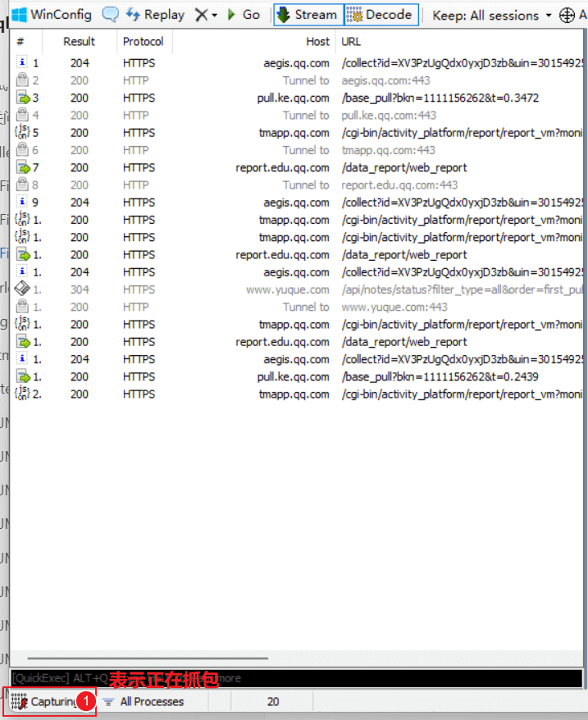Click the Go resume button
The image size is (588, 720).
point(244,15)
